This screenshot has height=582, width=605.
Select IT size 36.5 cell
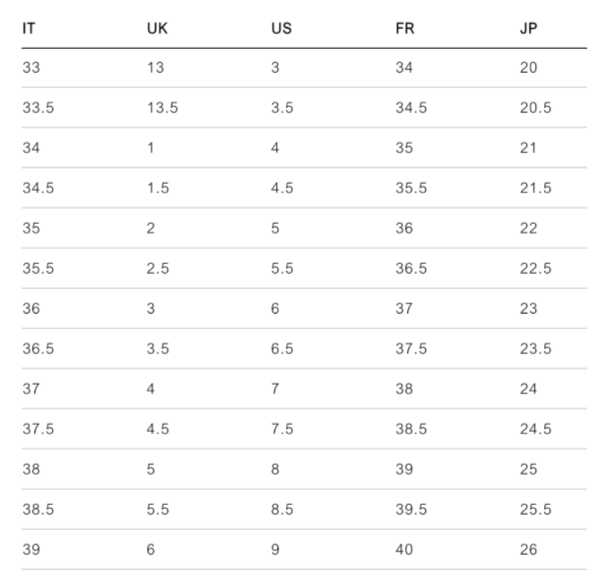(38, 349)
